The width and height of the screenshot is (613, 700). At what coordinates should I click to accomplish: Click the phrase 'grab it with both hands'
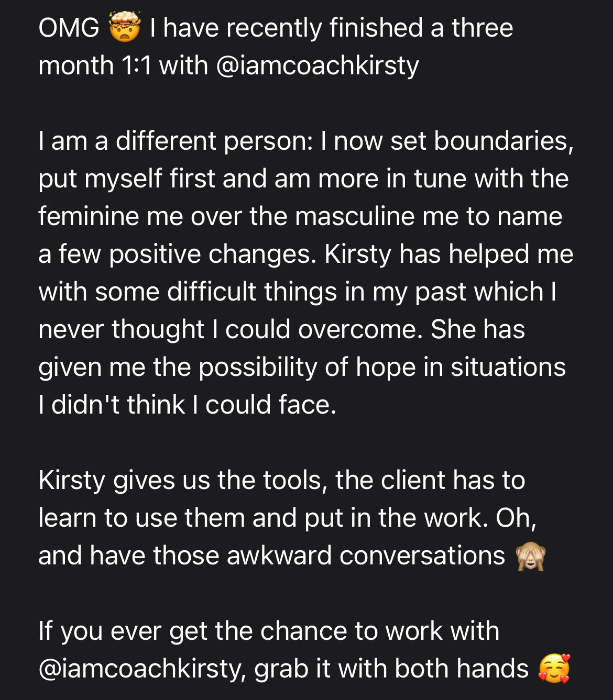coord(391,669)
